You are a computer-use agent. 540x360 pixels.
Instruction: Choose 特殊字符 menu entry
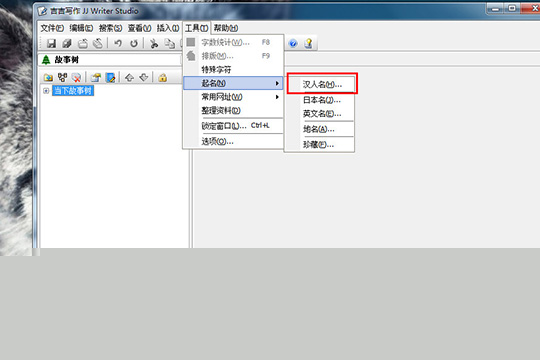(233, 70)
